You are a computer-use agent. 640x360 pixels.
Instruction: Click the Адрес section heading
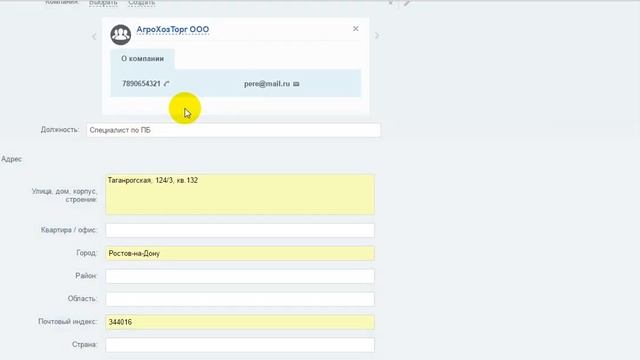coord(11,159)
